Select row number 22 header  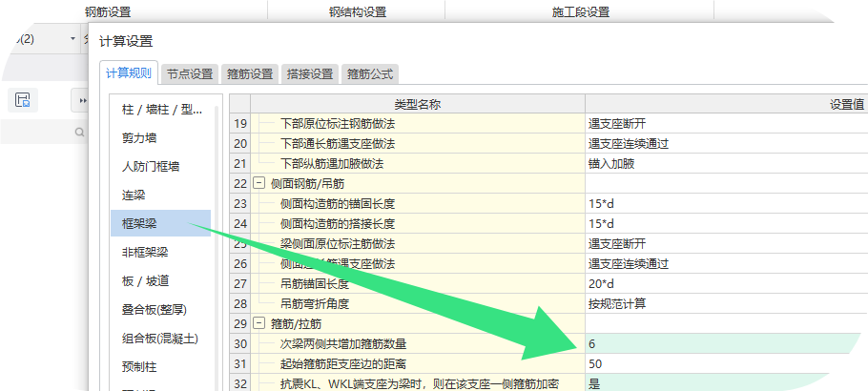tap(240, 183)
